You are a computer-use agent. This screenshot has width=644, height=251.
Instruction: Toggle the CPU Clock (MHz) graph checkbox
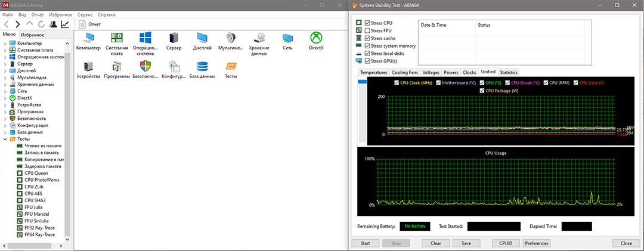397,83
